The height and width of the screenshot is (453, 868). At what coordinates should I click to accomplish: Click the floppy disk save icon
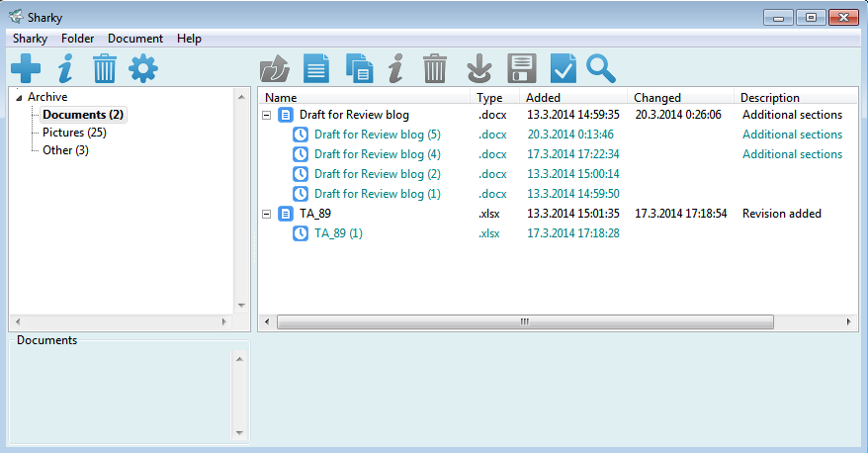(x=521, y=69)
